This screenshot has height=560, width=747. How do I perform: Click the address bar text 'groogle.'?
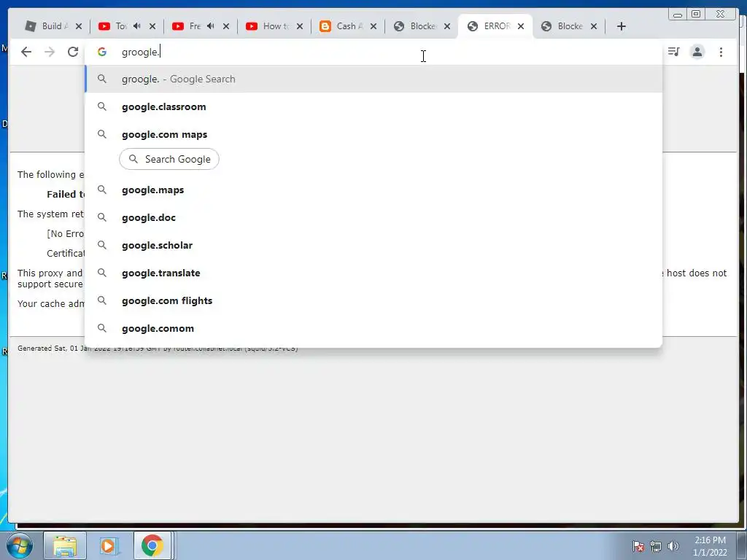[x=141, y=52]
